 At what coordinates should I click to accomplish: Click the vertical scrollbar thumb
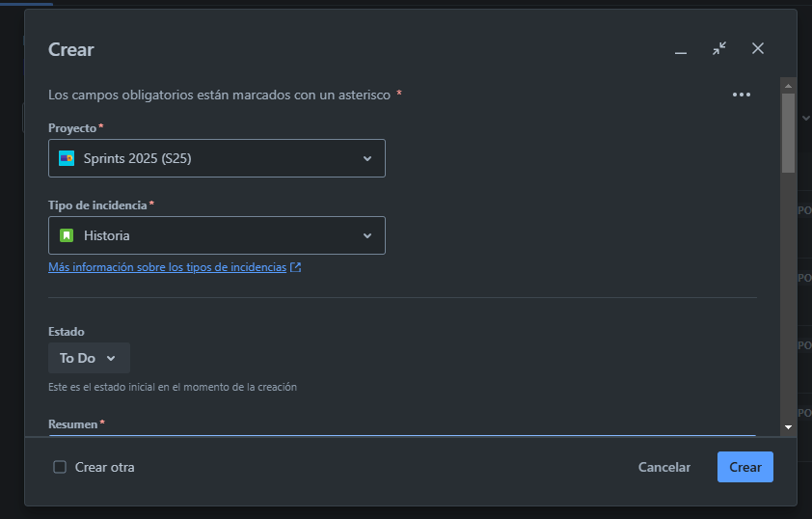coord(788,133)
